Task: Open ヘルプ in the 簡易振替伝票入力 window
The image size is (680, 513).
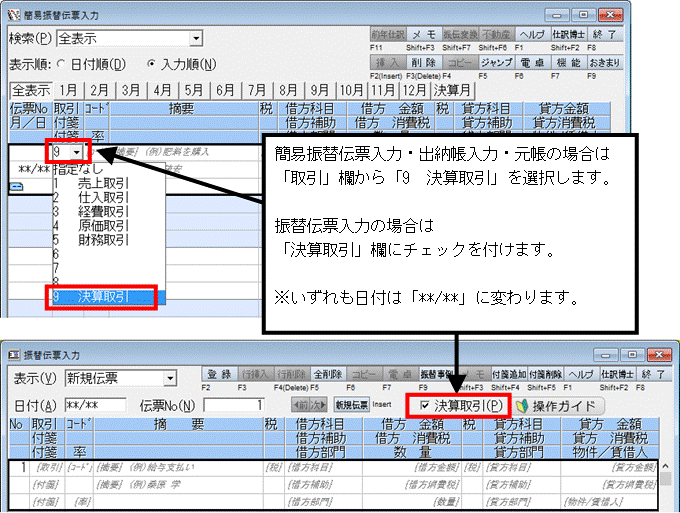Action: tap(532, 34)
